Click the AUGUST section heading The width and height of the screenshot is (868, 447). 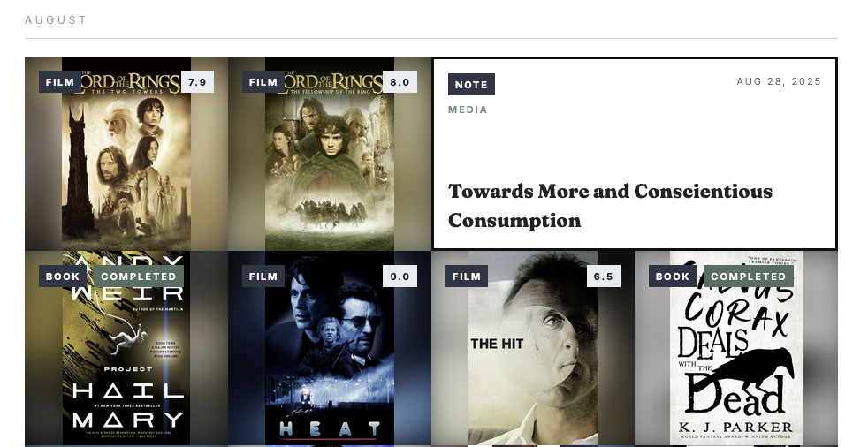(x=56, y=20)
